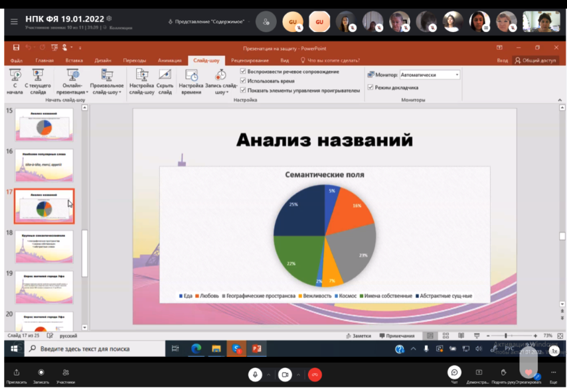Mute microphone in the meeting toolbar
The height and width of the screenshot is (392, 567).
pyautogui.click(x=255, y=374)
